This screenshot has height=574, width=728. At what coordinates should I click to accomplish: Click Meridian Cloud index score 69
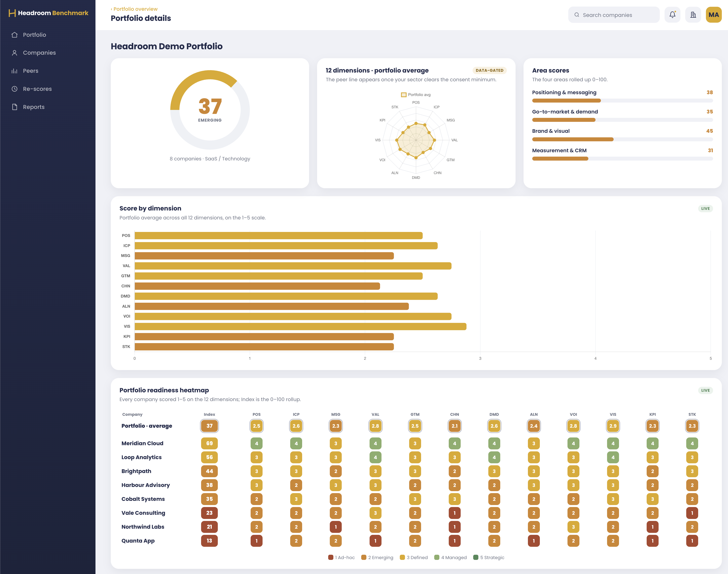pyautogui.click(x=209, y=444)
